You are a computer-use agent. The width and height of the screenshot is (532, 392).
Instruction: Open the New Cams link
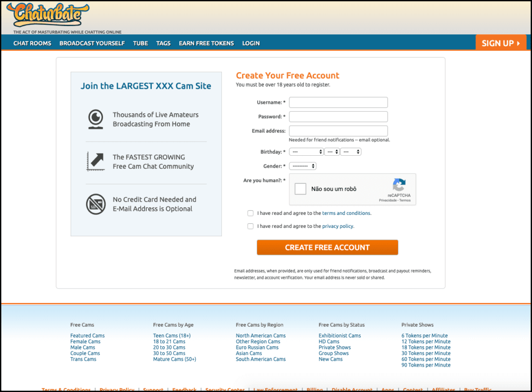[x=331, y=359]
